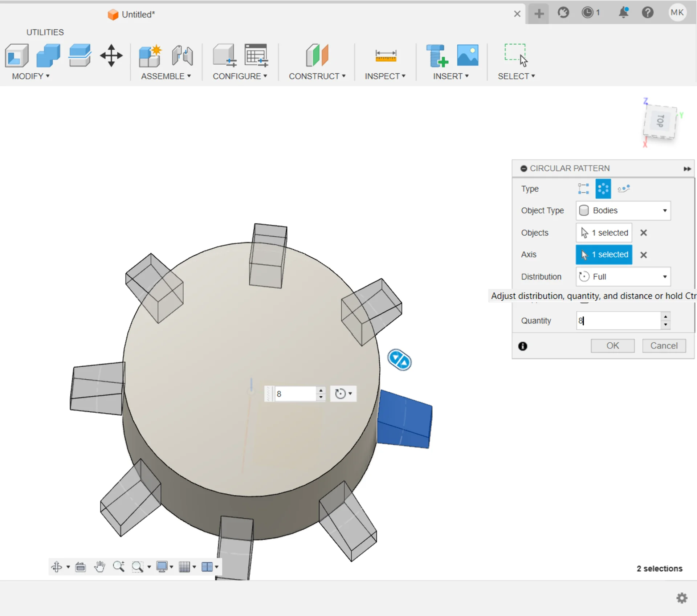Image resolution: width=697 pixels, height=616 pixels.
Task: Select the Pattern on Path type icon
Action: click(623, 189)
